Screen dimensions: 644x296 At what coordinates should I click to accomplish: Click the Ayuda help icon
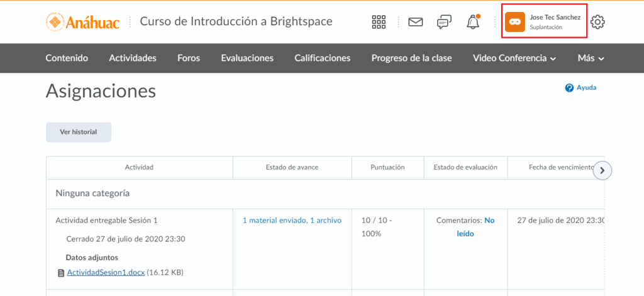(x=569, y=88)
